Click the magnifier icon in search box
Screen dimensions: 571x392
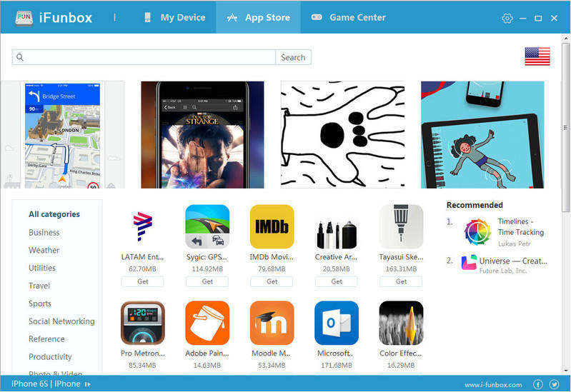tap(20, 57)
